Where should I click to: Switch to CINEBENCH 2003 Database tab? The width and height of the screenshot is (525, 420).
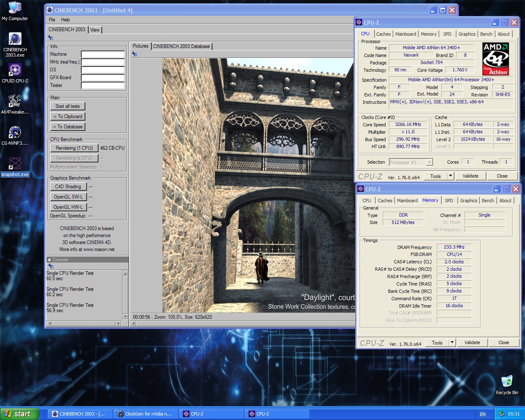point(181,46)
